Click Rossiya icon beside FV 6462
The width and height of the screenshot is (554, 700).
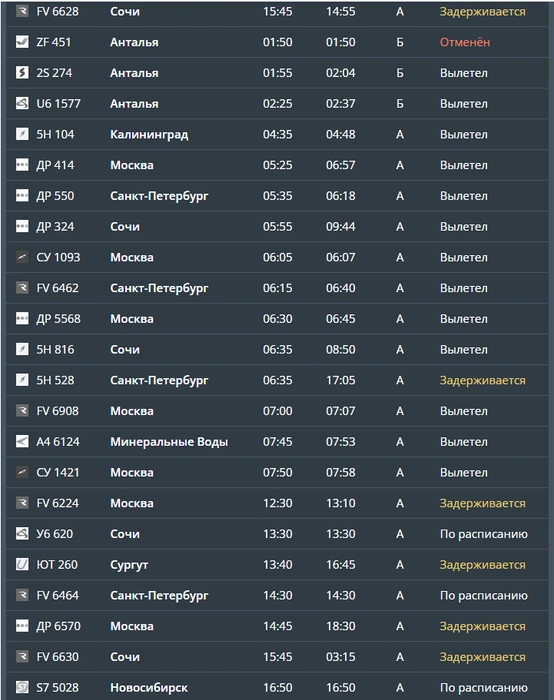(x=22, y=288)
